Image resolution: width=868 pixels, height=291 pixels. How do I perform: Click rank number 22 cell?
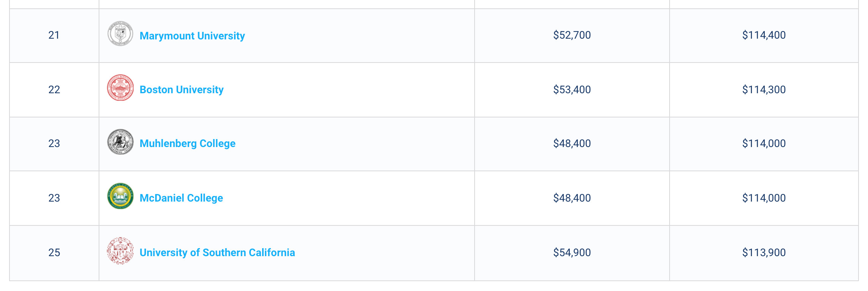click(54, 90)
